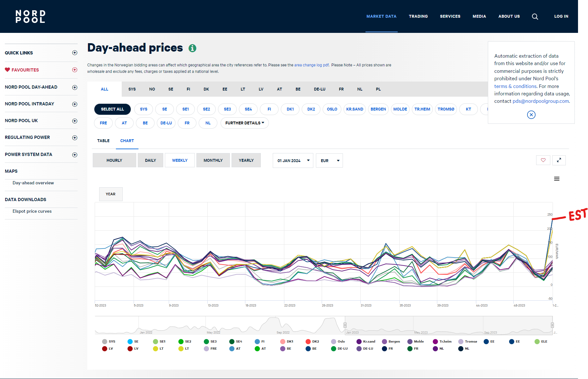Open the search magnifier in header
Screen dimensions: 588x379
535,16
